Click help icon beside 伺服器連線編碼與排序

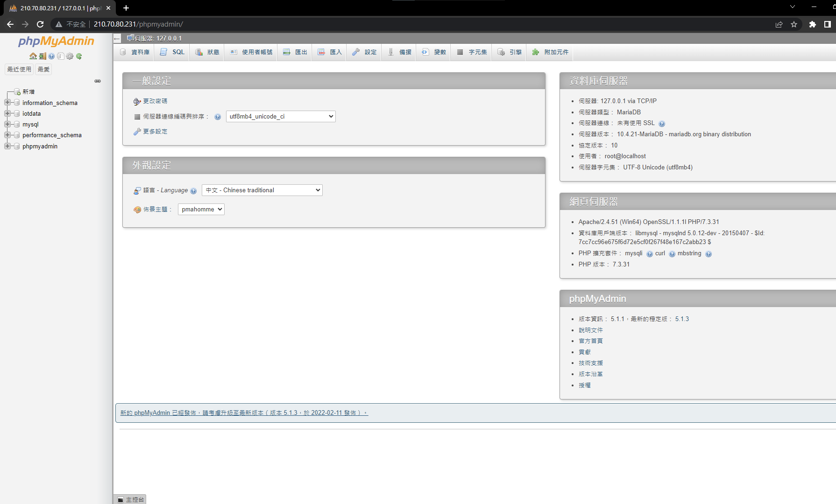218,117
